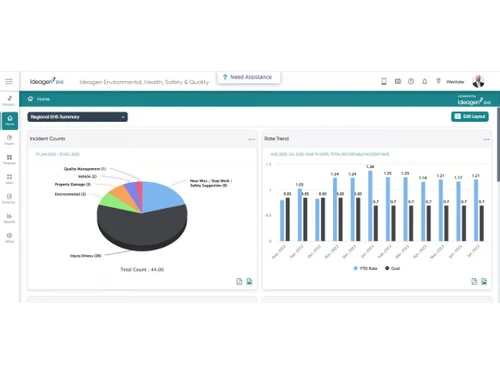Click the Edit Layout button
500x375 pixels.
tap(470, 116)
